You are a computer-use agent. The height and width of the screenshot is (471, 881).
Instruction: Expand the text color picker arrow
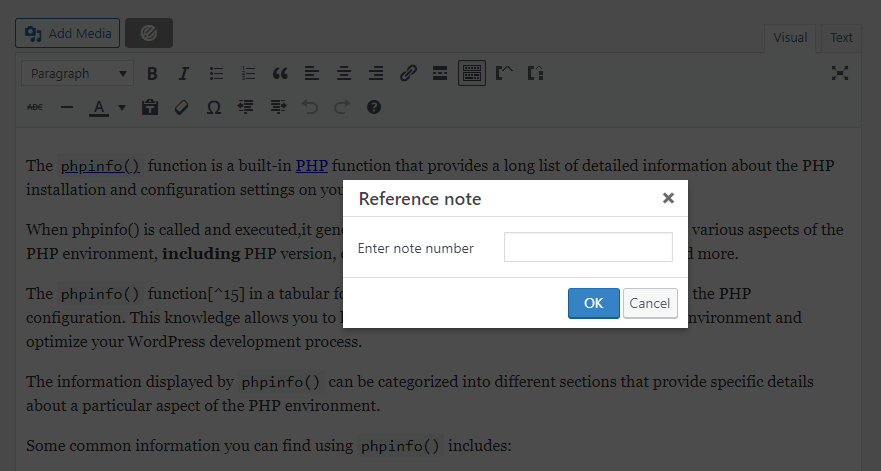point(122,107)
